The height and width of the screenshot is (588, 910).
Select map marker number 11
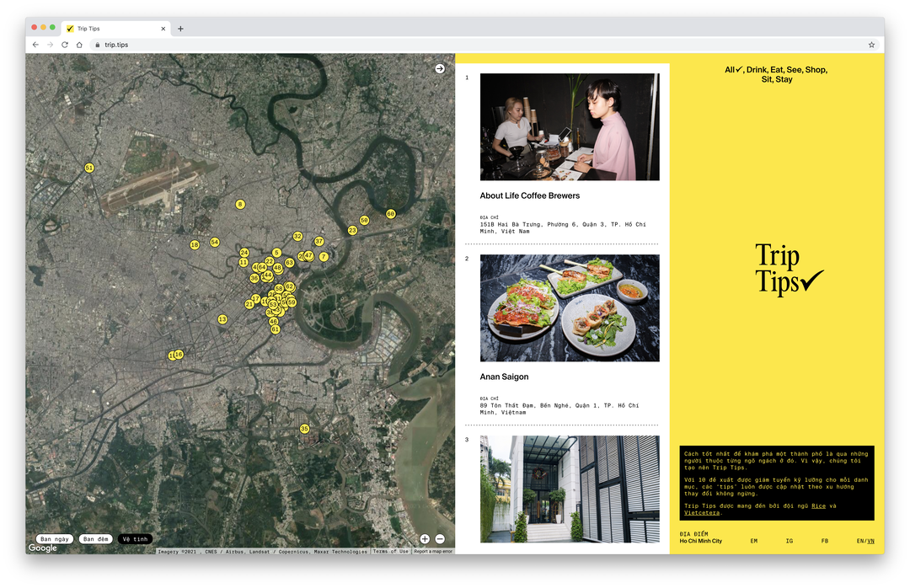[244, 262]
